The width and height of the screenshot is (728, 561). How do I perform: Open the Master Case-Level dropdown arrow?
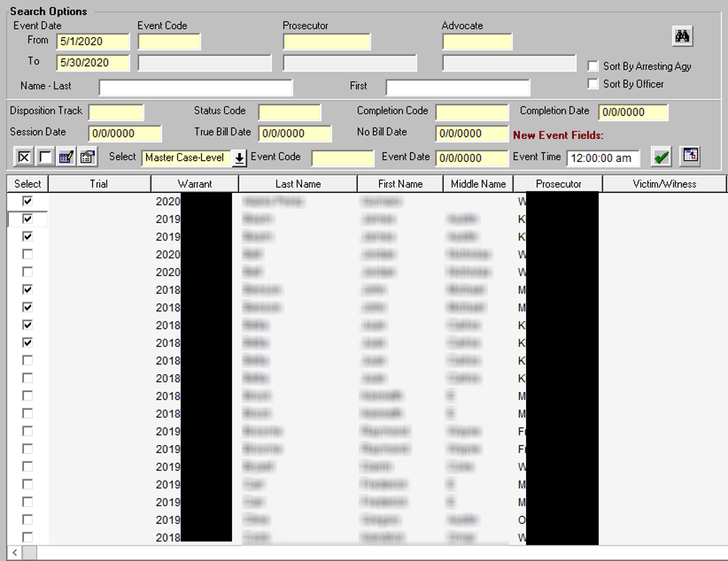tap(240, 158)
